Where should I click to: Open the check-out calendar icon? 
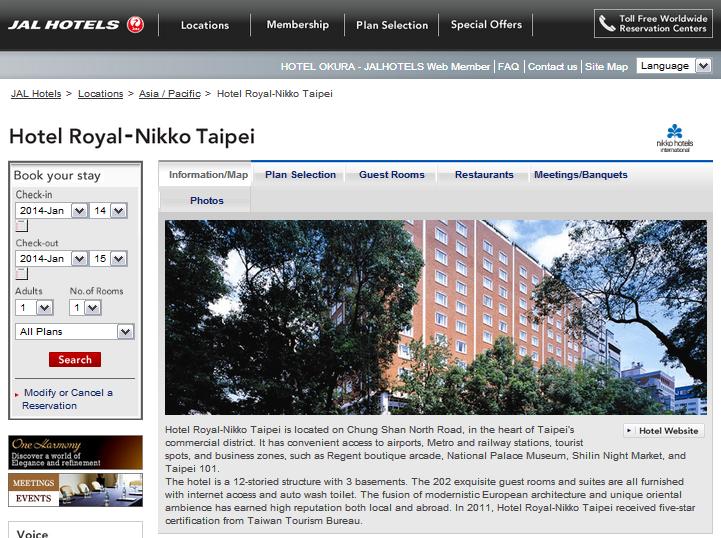point(21,274)
